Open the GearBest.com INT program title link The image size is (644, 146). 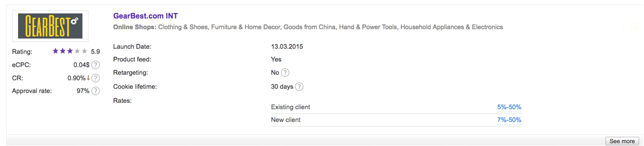click(x=145, y=16)
